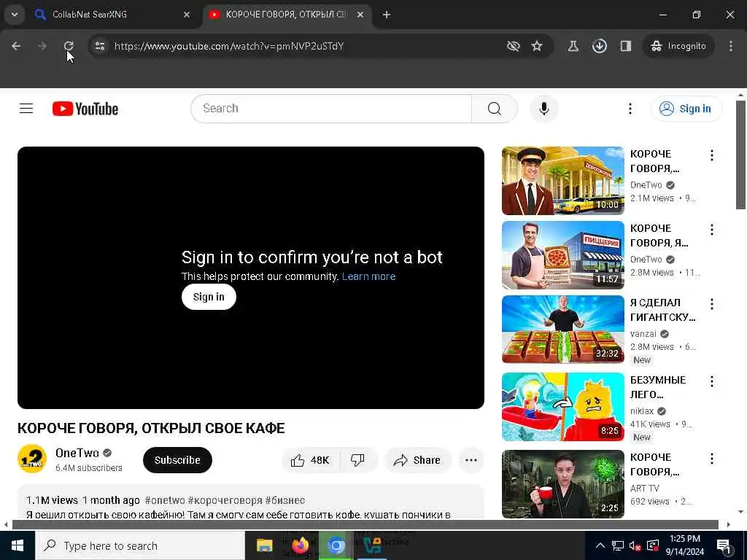Click the horizontal page scrollbar
The width and height of the screenshot is (747, 560).
[x=365, y=524]
